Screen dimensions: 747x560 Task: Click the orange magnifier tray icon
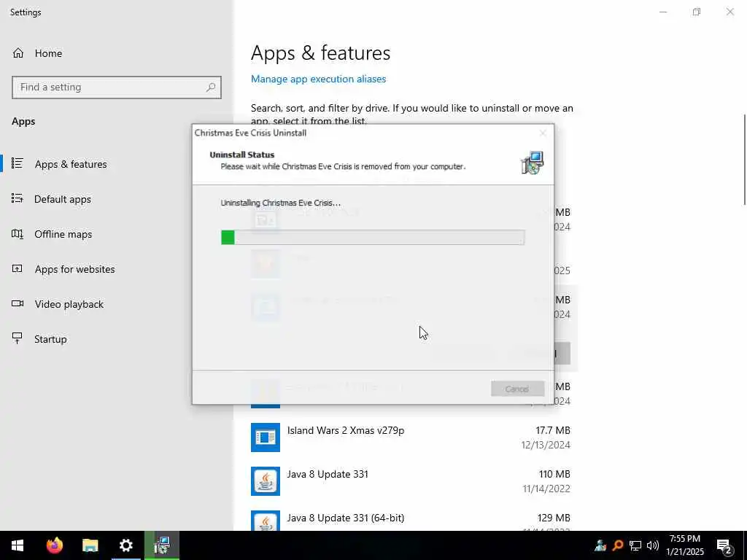click(618, 545)
